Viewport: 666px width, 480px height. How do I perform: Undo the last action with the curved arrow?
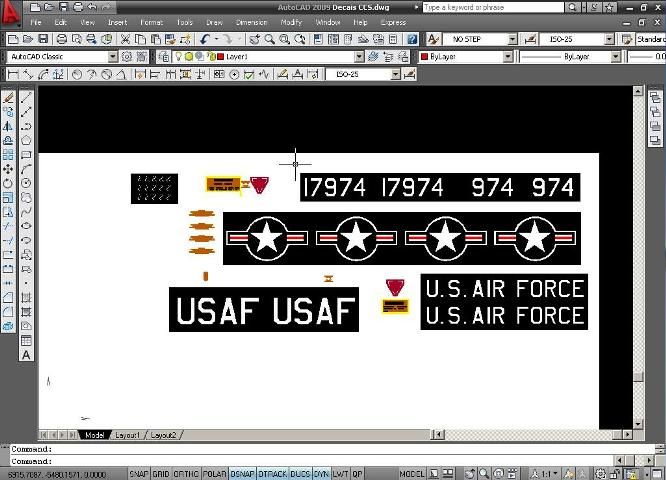(205, 40)
